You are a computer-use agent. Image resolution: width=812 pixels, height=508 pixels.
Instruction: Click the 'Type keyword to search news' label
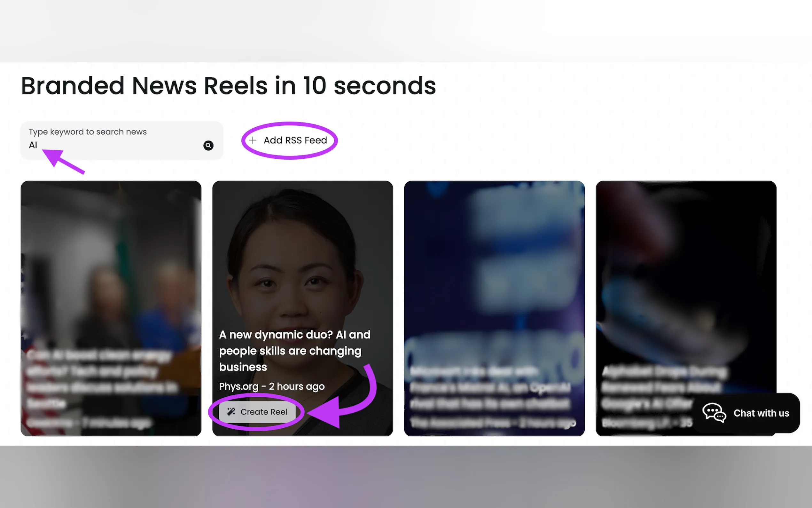point(88,132)
